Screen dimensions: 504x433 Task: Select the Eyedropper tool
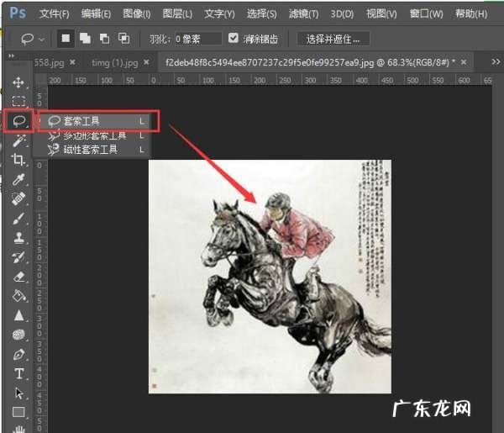18,179
